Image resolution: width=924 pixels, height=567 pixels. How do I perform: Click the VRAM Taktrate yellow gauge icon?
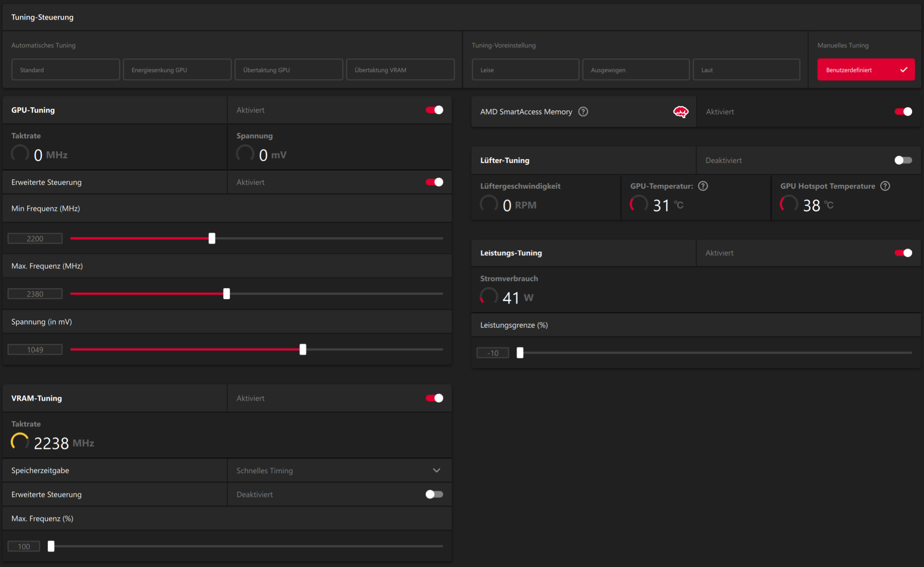pyautogui.click(x=20, y=442)
